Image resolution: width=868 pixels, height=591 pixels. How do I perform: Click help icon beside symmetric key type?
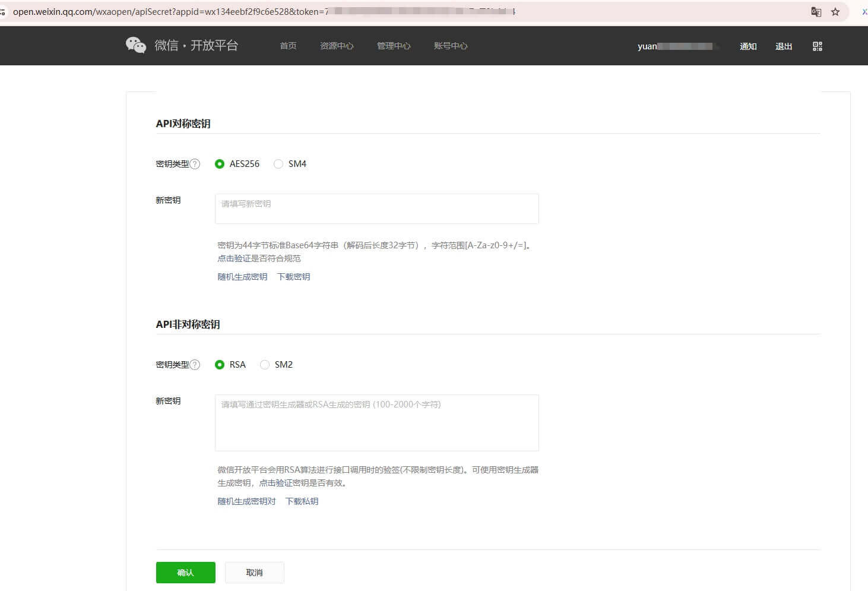click(x=195, y=164)
